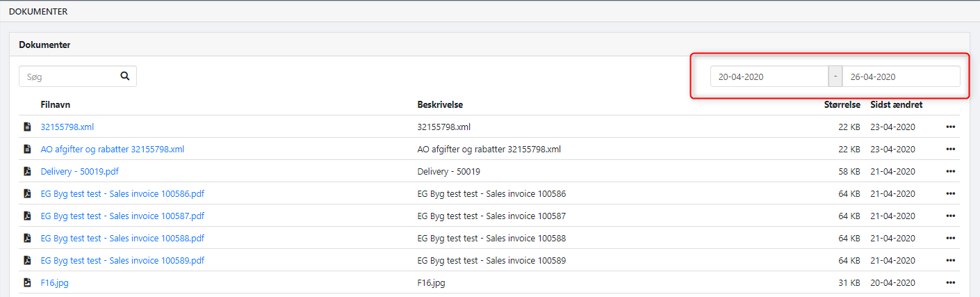The width and height of the screenshot is (980, 297).
Task: Click the PDF icon beside Delivery - 50019.pdf
Action: [27, 171]
